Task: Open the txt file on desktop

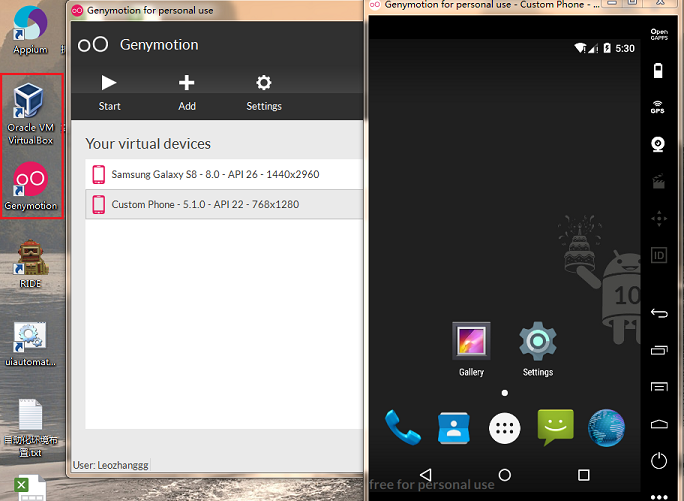Action: pyautogui.click(x=31, y=428)
